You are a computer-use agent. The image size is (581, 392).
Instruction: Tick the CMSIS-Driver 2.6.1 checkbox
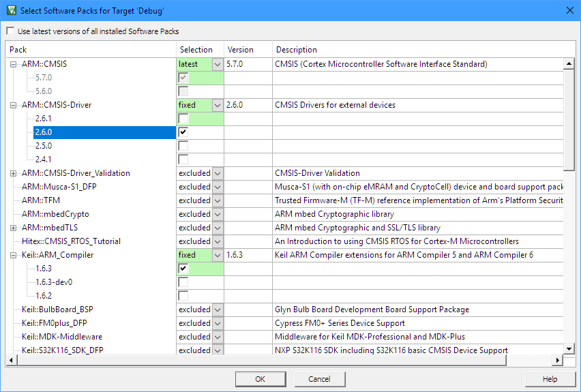click(183, 119)
